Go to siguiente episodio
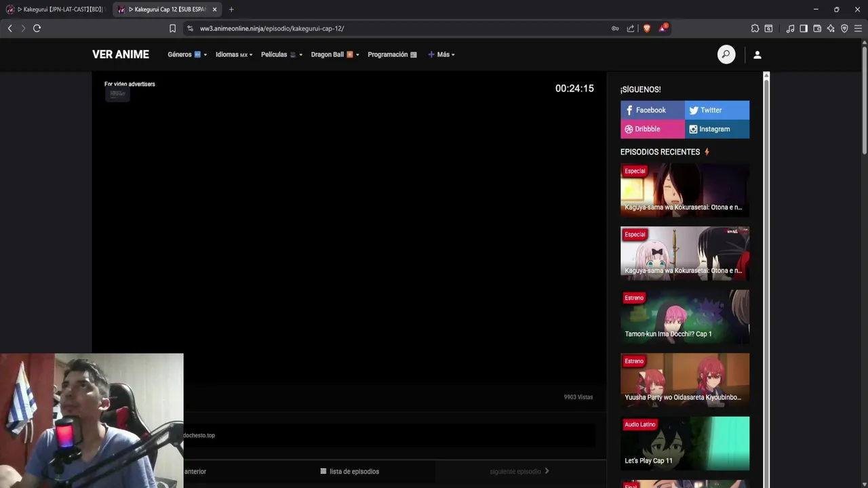The width and height of the screenshot is (868, 488). [x=519, y=472]
